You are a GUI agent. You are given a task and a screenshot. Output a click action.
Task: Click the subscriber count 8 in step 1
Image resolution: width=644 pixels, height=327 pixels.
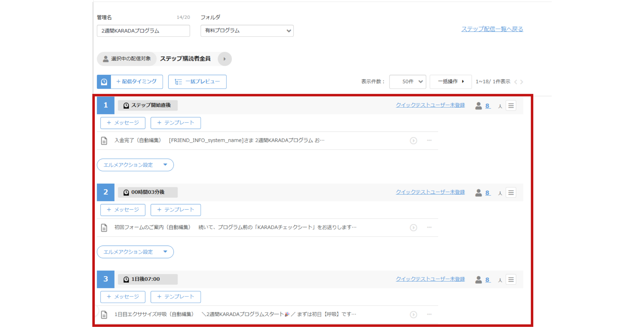[x=488, y=106]
